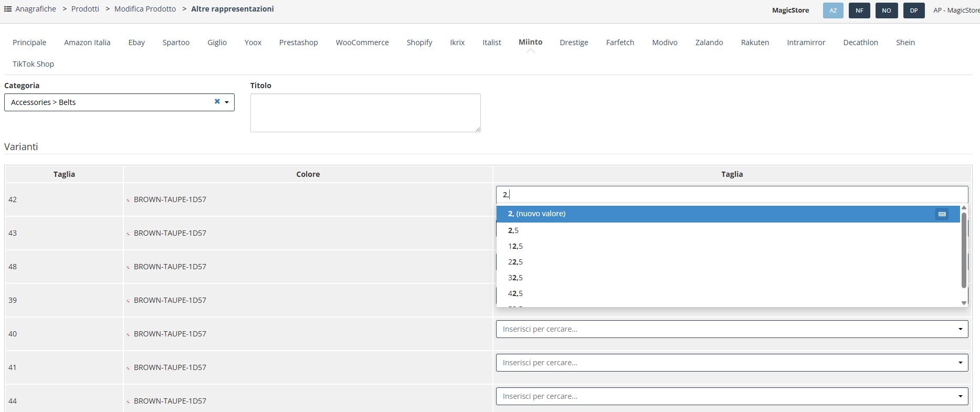Viewport: 980px width, 412px height.
Task: Open the Anagrafiche list menu icon
Action: pyautogui.click(x=8, y=9)
